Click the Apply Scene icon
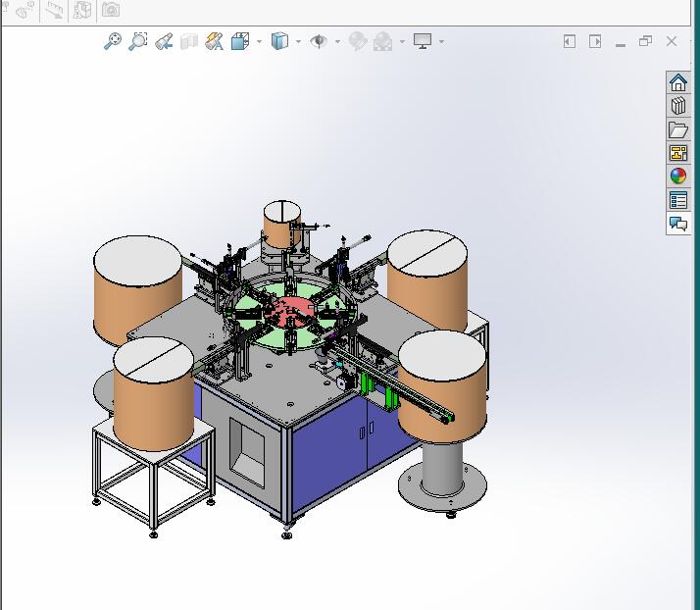Viewport: 700px width, 610px height. click(383, 41)
